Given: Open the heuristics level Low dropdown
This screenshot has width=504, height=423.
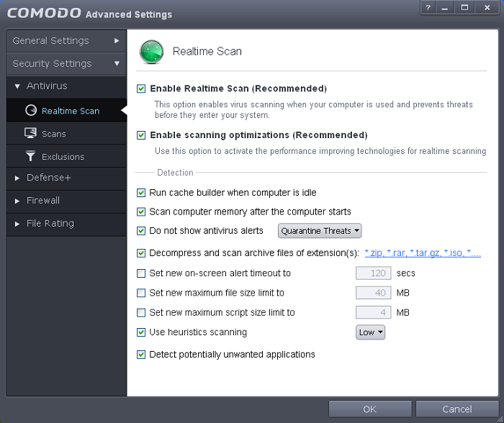Looking at the screenshot, I should coord(370,332).
